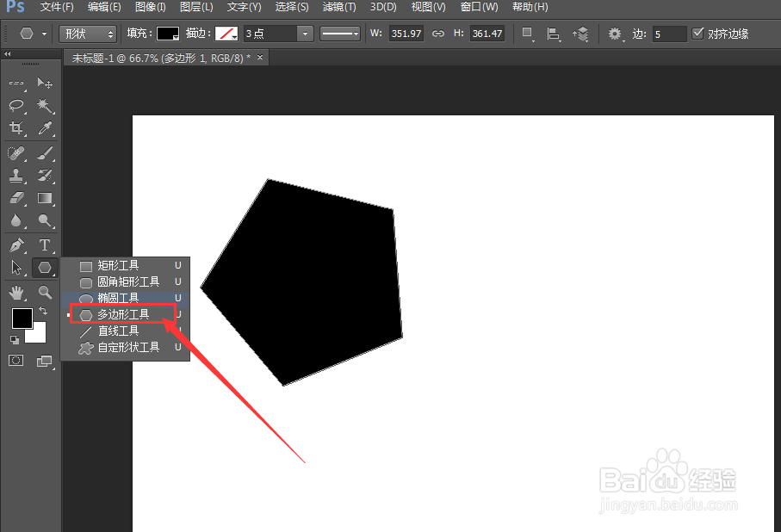Screen dimensions: 781x532
Task: Open the Help menu
Action: (x=530, y=7)
